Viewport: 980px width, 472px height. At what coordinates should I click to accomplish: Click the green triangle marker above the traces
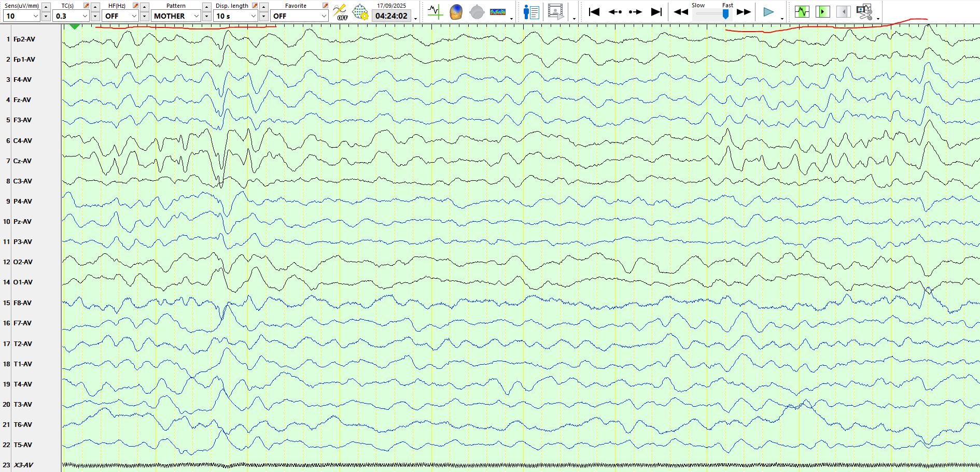pyautogui.click(x=75, y=26)
